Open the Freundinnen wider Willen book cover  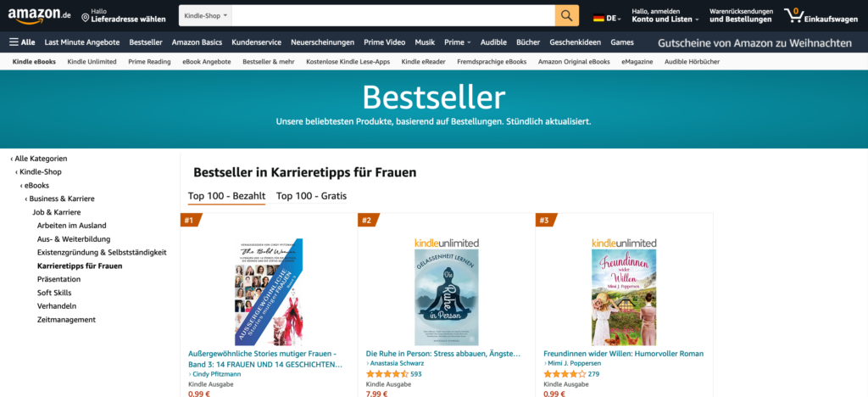624,298
